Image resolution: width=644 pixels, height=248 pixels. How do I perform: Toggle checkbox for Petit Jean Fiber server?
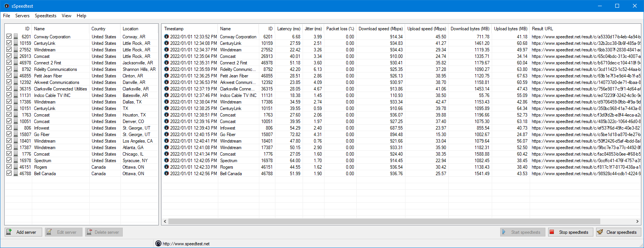[9, 76]
